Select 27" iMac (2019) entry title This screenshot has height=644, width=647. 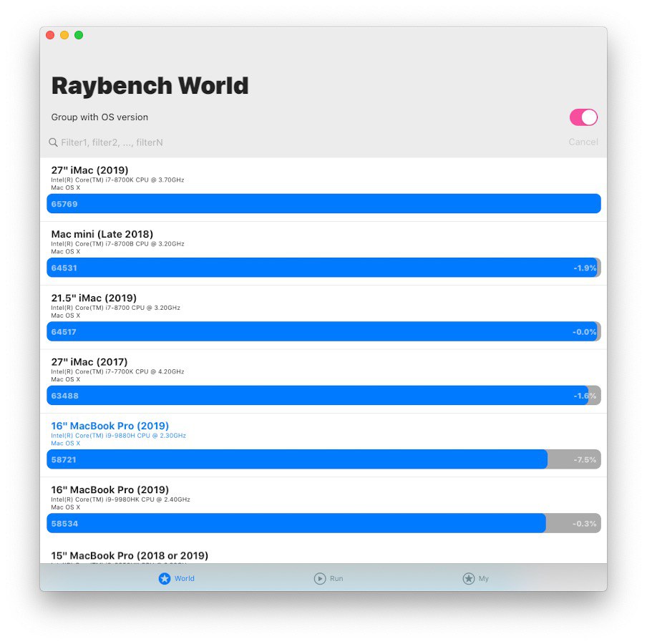tap(89, 170)
